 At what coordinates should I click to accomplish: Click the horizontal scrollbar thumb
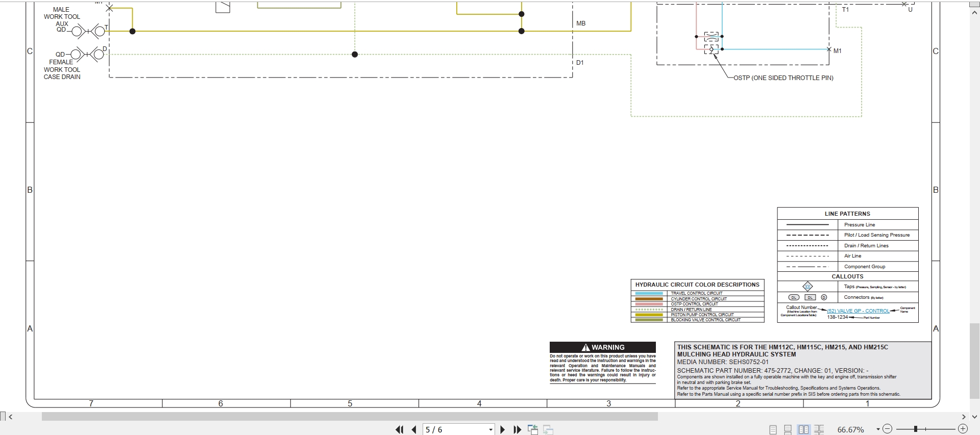pyautogui.click(x=350, y=417)
